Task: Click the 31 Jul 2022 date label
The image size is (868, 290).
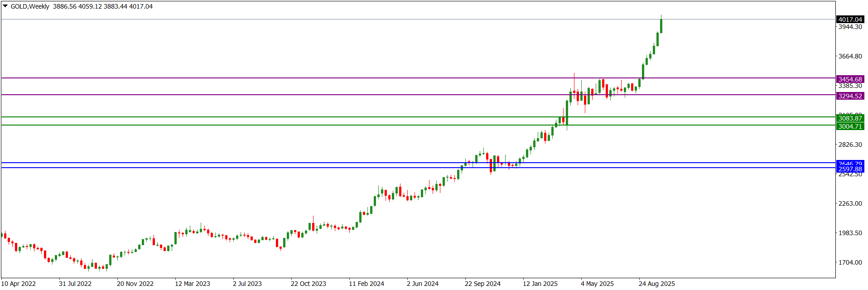Action: [75, 284]
